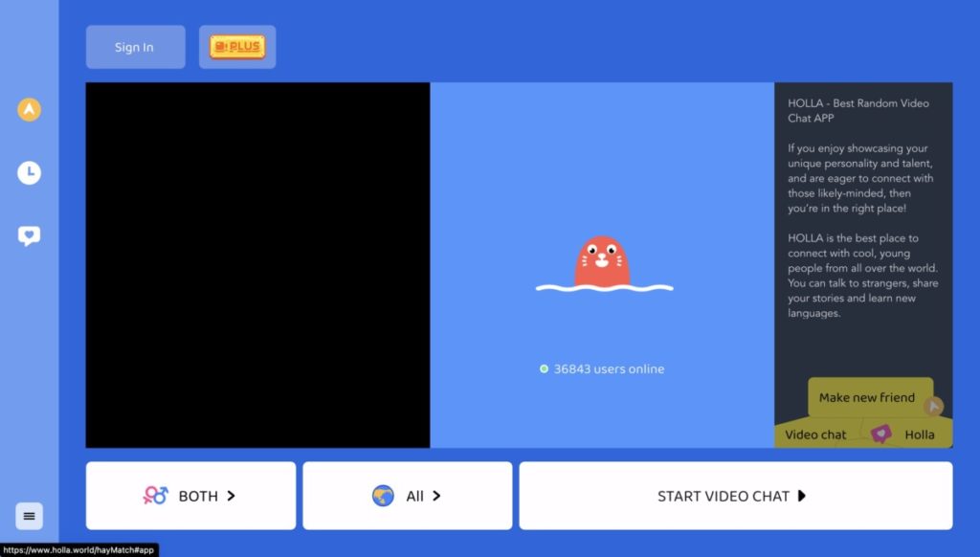The width and height of the screenshot is (980, 557).
Task: Open the All region filter selector
Action: tap(408, 496)
